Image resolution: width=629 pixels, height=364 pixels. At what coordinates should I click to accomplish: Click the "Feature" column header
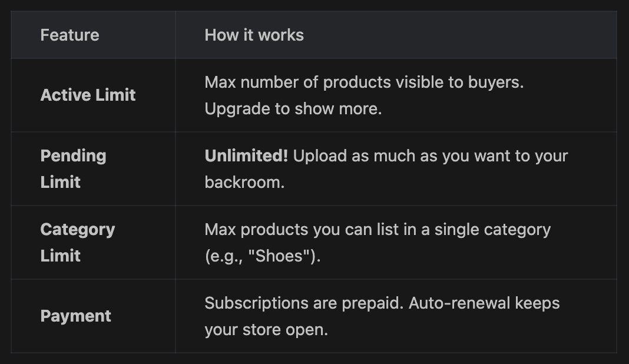click(x=69, y=35)
